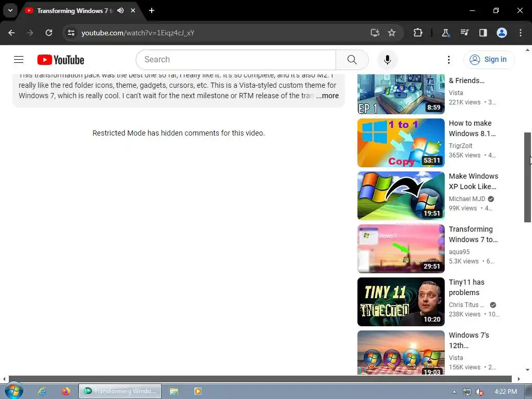Click the TrigrZolt channel name

click(x=460, y=146)
